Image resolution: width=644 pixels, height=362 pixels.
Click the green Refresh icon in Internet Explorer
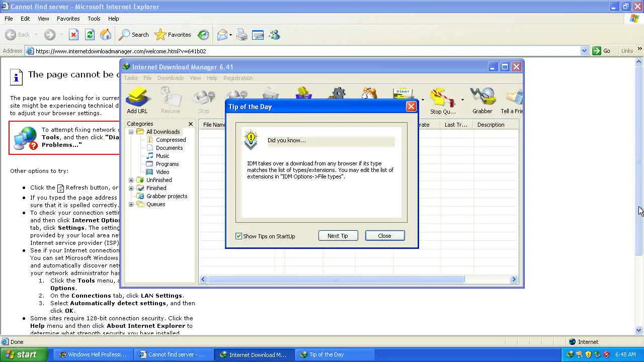pos(90,35)
